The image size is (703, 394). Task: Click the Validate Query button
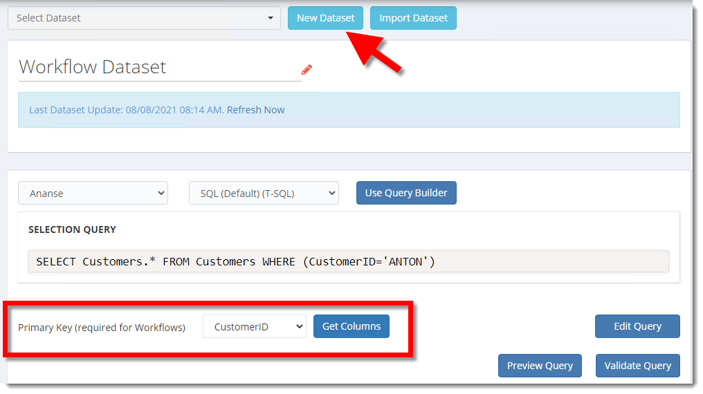[x=638, y=366]
